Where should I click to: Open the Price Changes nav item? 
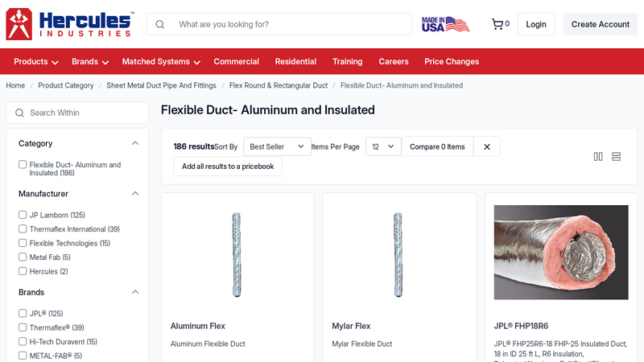coord(452,62)
